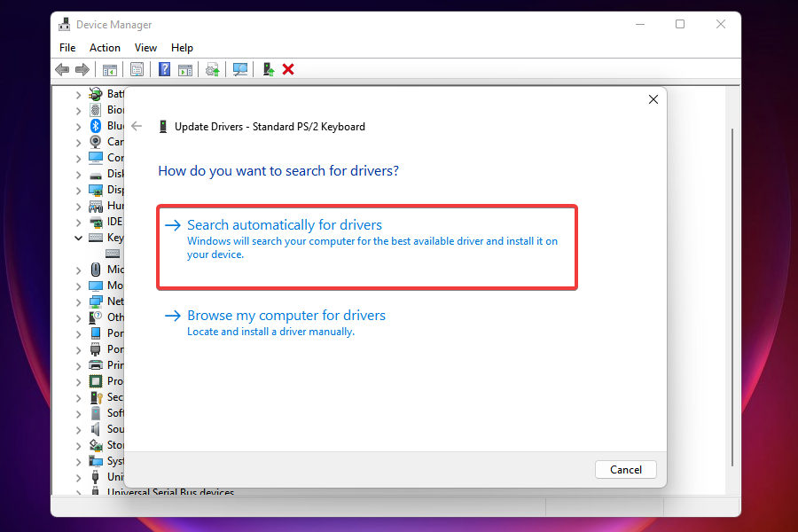
Task: Choose Browse my computer for drivers
Action: tap(286, 316)
